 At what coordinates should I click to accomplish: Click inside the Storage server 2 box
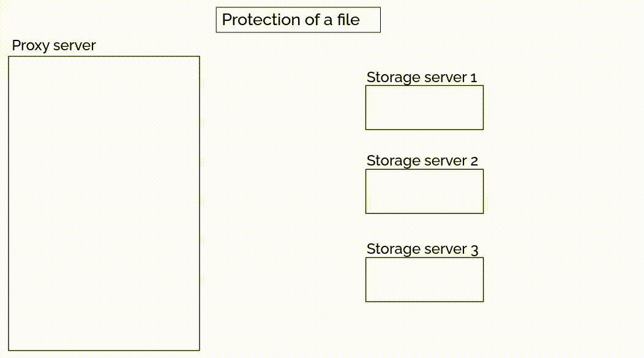coord(424,191)
